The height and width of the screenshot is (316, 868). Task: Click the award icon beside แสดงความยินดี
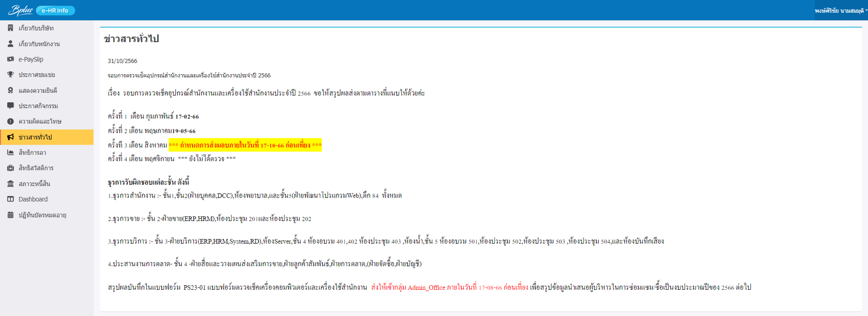coord(11,90)
